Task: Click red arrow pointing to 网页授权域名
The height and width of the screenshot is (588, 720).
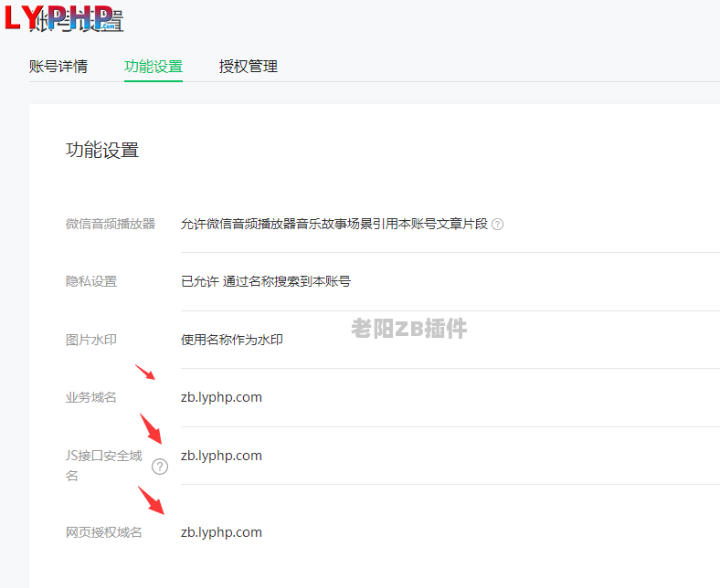Action: point(152,500)
